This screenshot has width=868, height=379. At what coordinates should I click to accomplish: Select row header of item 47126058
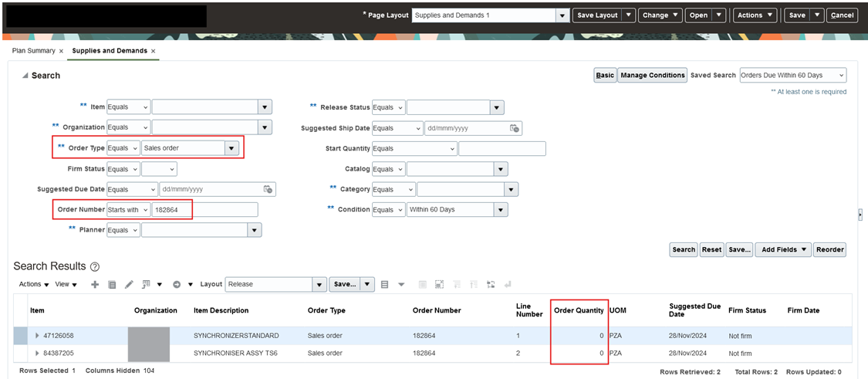click(x=19, y=336)
